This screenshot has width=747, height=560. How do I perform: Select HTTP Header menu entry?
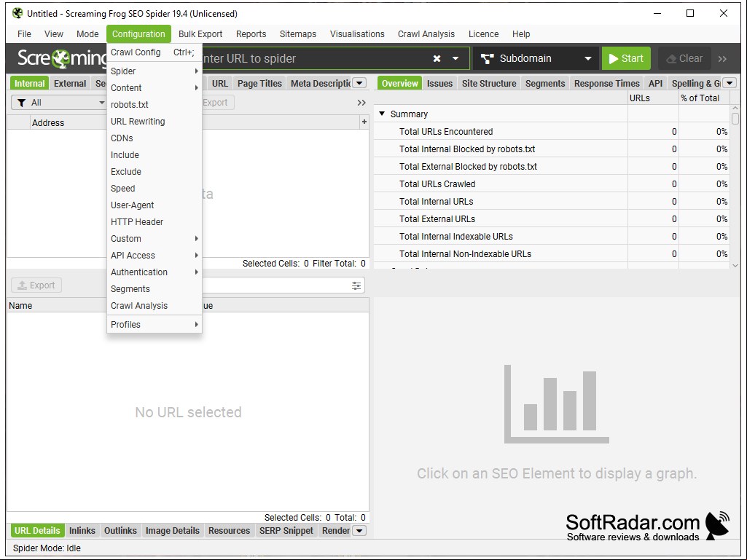pyautogui.click(x=155, y=222)
